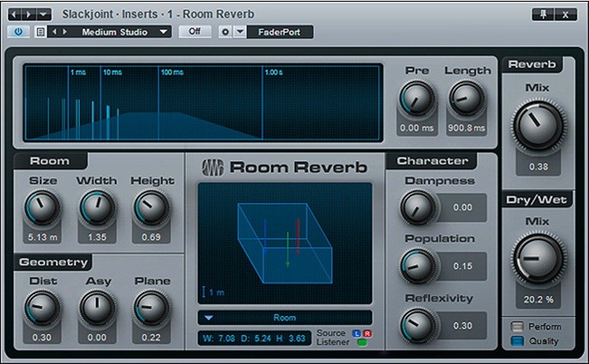Click the 1 ms marker in display
This screenshot has width=589, height=364.
pos(78,72)
